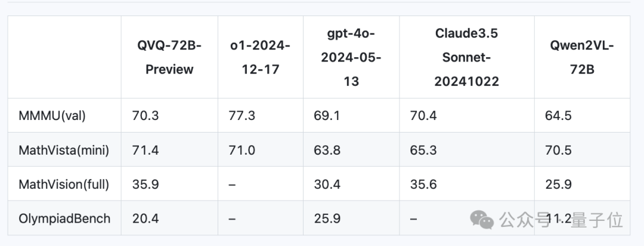Image resolution: width=644 pixels, height=246 pixels.
Task: Select the 77.3 score under o1
Action: tap(242, 116)
